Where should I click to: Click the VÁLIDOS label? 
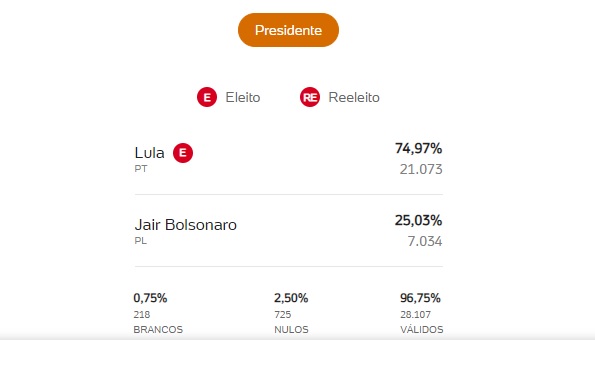[x=422, y=329]
